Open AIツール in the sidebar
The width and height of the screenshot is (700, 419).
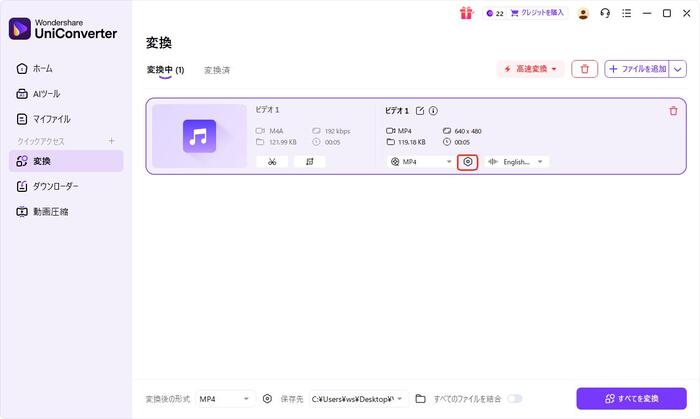point(66,94)
